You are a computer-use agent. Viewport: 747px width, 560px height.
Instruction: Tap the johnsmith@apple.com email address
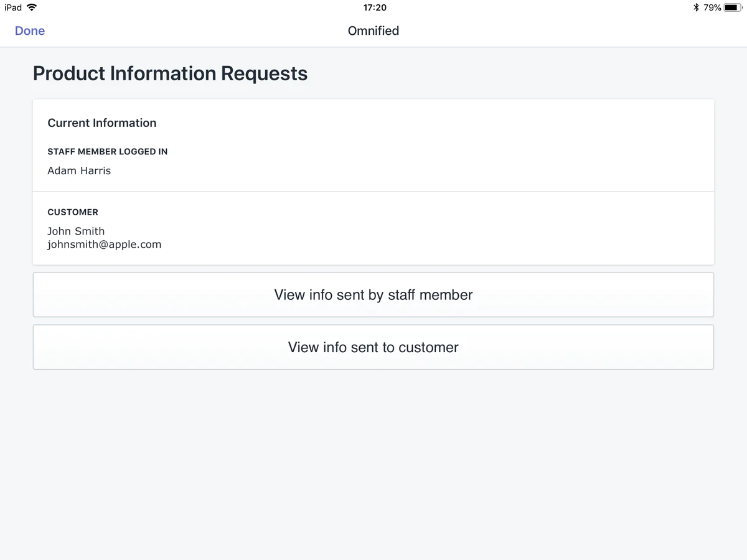[105, 245]
